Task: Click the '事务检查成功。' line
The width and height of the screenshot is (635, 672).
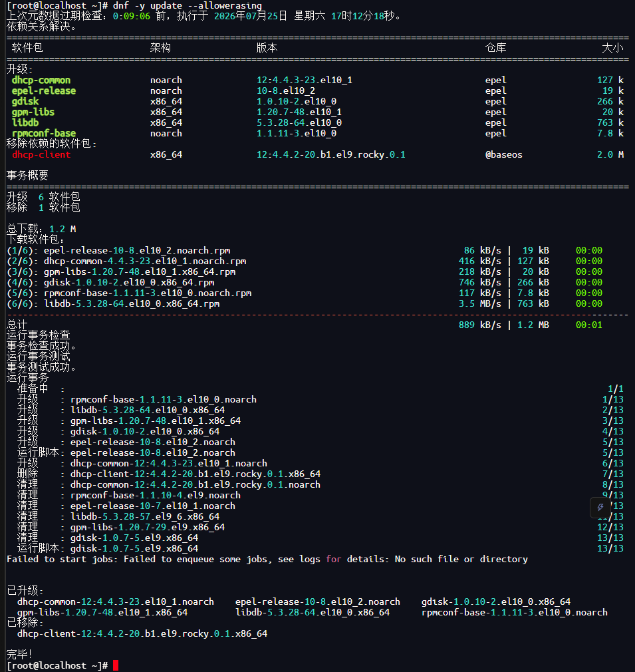Action: click(x=41, y=346)
